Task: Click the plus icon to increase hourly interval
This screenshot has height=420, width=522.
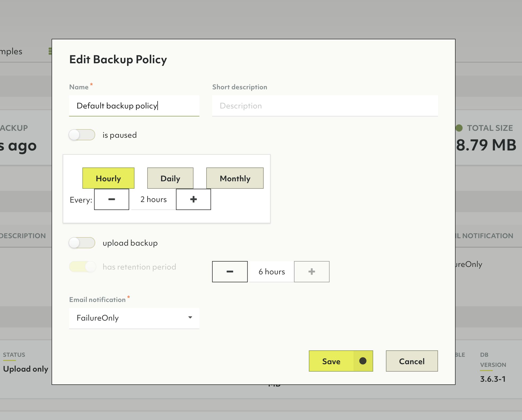Action: tap(193, 199)
